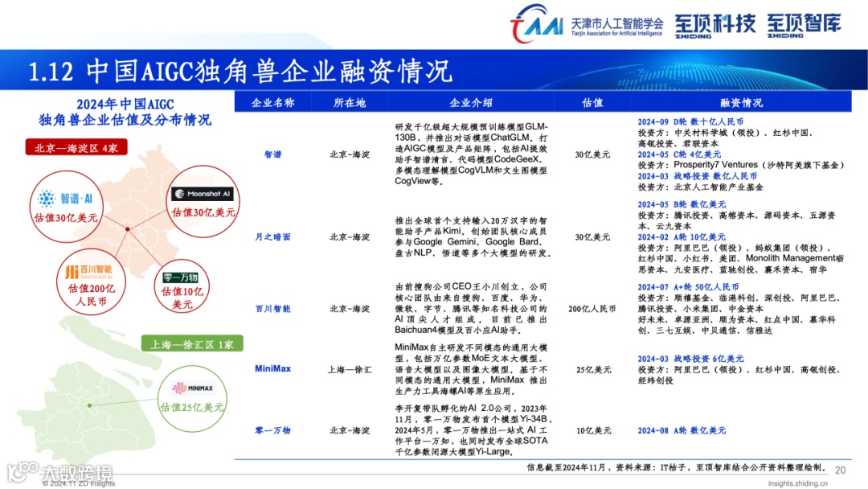Click the Moonshot AI logo badge
Image resolution: width=868 pixels, height=489 pixels.
(x=203, y=193)
